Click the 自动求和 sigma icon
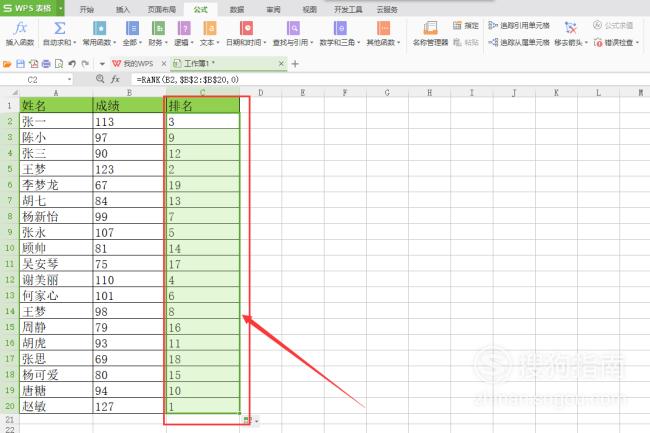 pyautogui.click(x=59, y=28)
